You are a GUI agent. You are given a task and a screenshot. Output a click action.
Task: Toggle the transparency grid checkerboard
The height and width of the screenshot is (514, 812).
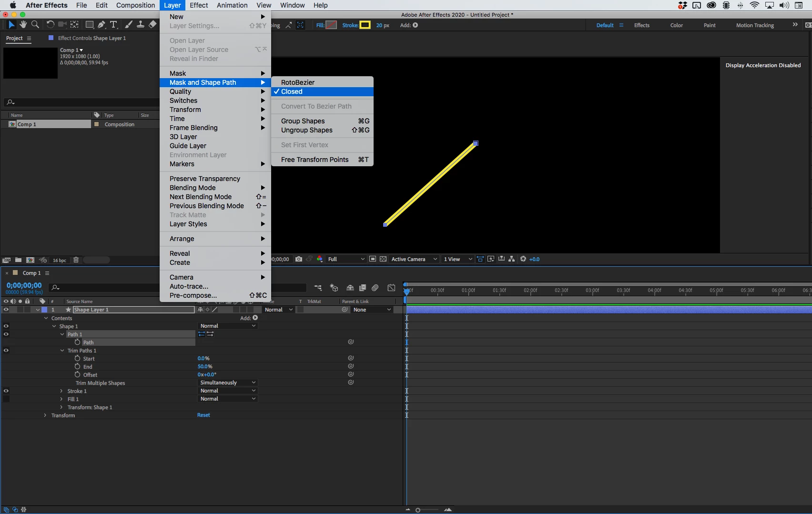click(x=383, y=259)
